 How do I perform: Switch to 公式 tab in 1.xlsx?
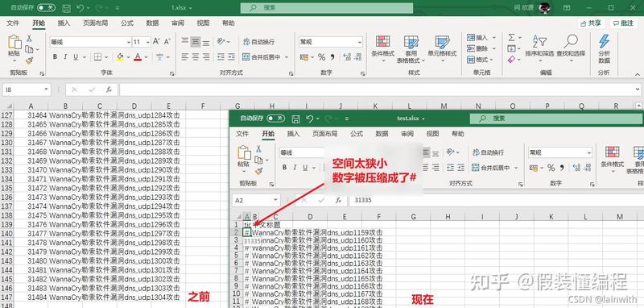point(127,23)
